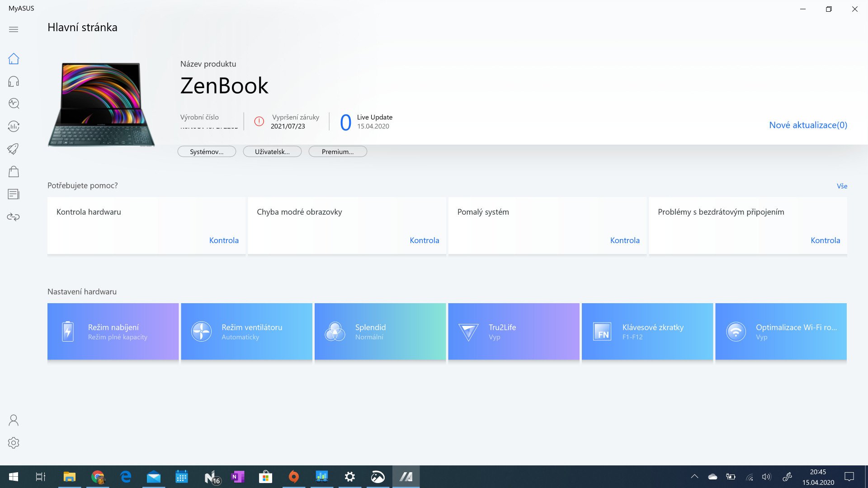Click the warranty date 2021/07/23
868x488 pixels.
[288, 127]
